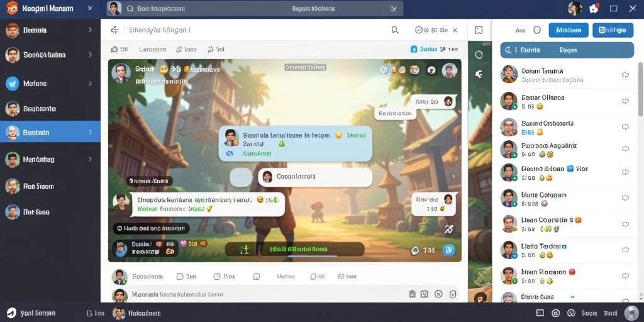The height and width of the screenshot is (322, 644).
Task: Switch to the third tab with people icon
Action: (186, 49)
